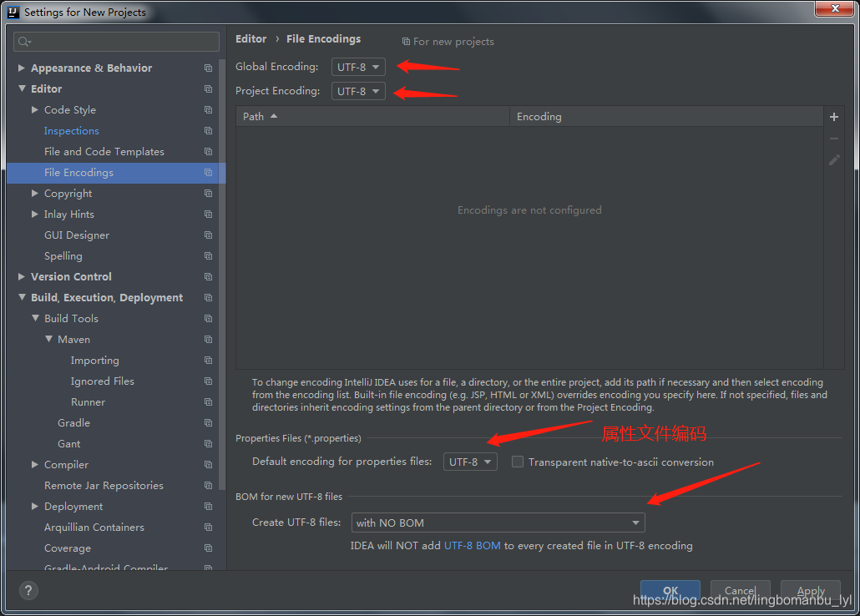Click the plus icon to add encoding mapping

point(833,117)
